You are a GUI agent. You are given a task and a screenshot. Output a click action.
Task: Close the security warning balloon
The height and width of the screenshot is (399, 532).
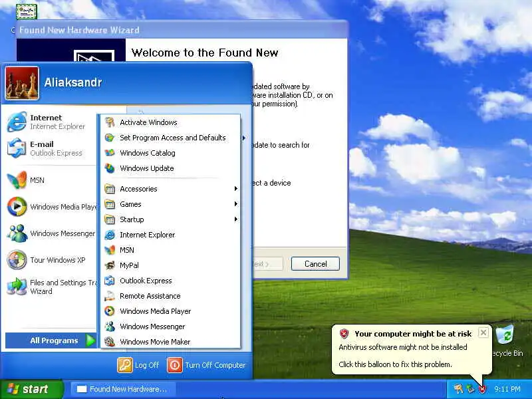[x=483, y=332]
